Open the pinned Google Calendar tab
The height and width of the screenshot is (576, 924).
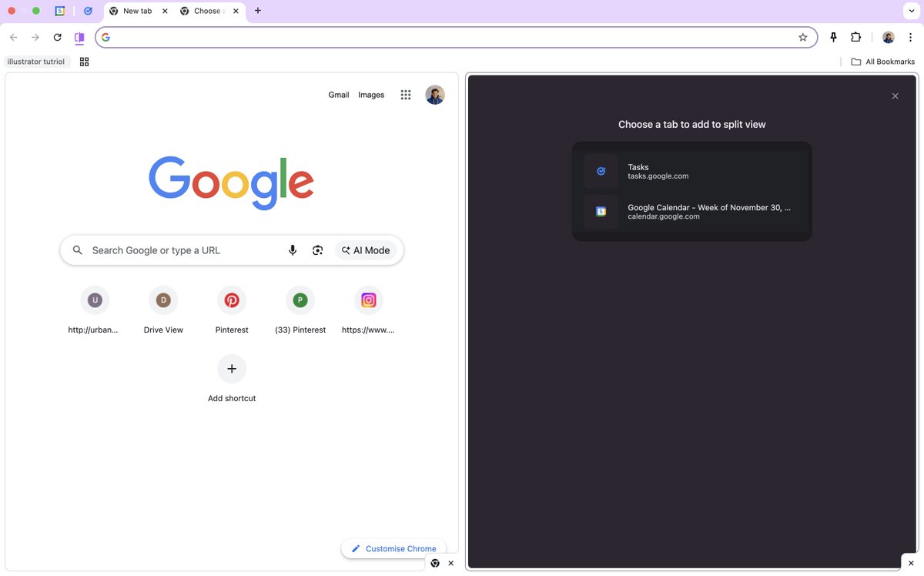tap(60, 11)
